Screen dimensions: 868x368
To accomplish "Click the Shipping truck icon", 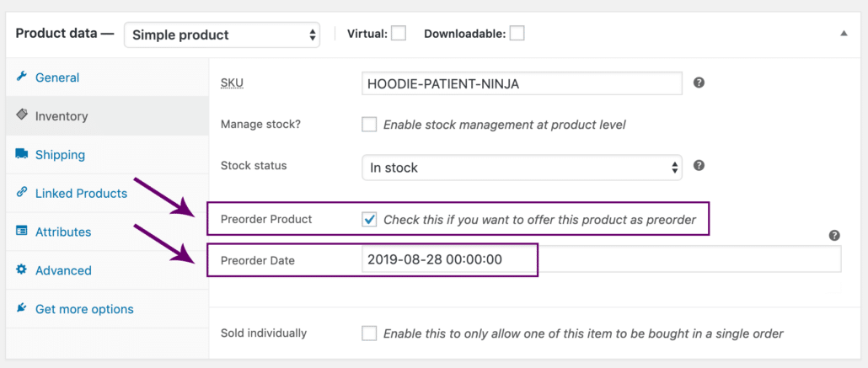I will [22, 154].
